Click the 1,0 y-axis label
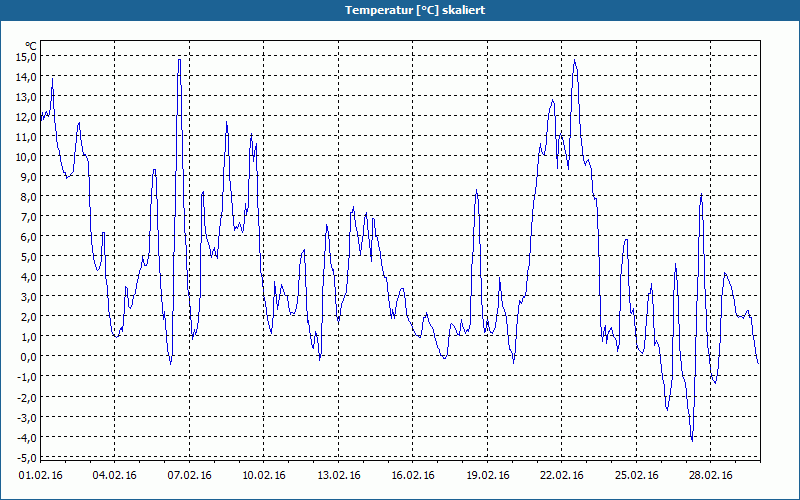Screen dimensions: 800x500 pyautogui.click(x=28, y=337)
